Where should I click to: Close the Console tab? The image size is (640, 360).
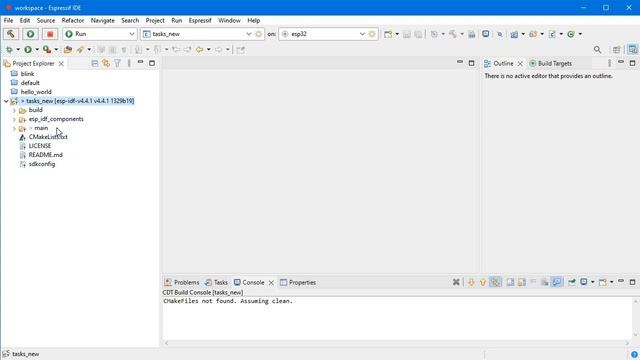coord(271,282)
